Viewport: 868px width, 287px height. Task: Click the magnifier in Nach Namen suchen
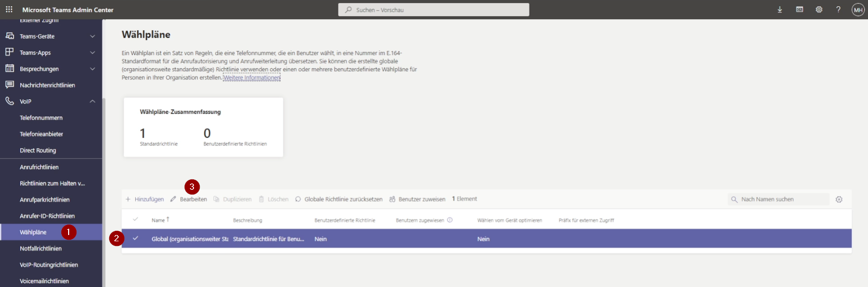[x=734, y=199]
